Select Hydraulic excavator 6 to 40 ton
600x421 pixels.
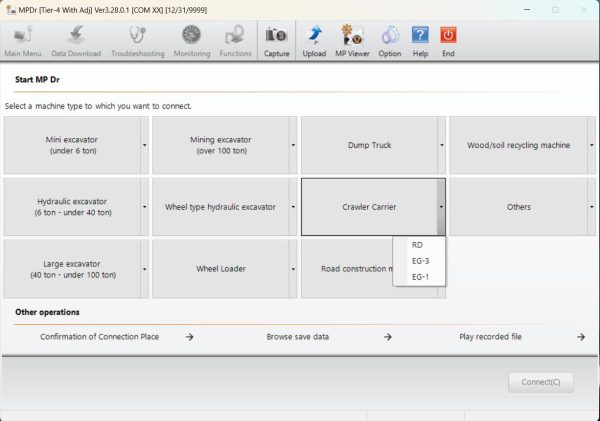click(72, 207)
